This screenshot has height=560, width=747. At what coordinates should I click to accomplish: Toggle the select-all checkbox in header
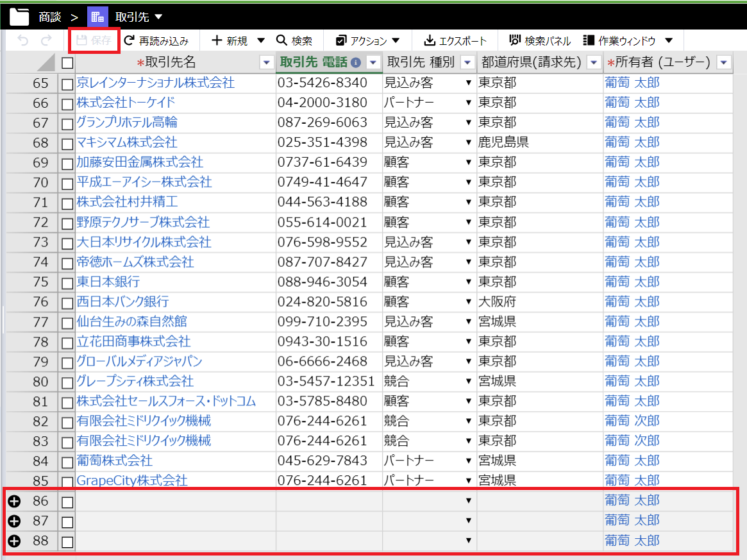67,63
